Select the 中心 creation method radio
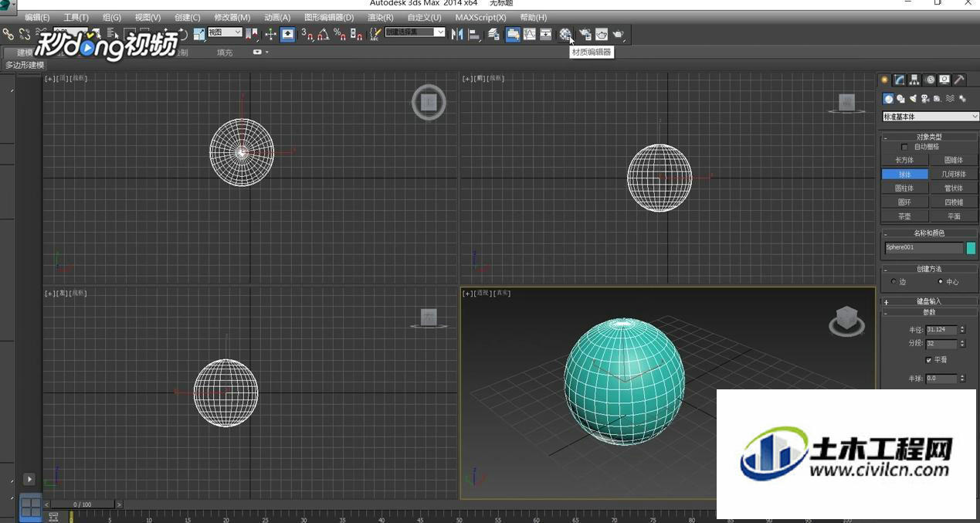 [940, 282]
